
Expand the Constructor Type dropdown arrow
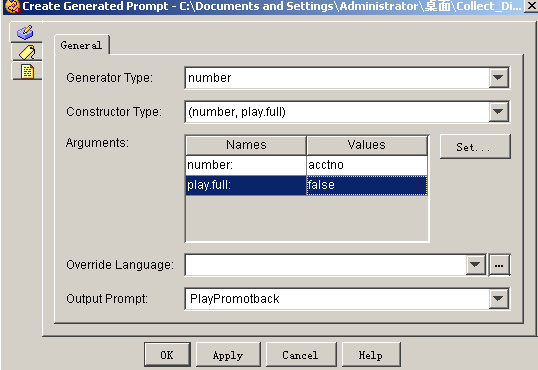coord(498,112)
